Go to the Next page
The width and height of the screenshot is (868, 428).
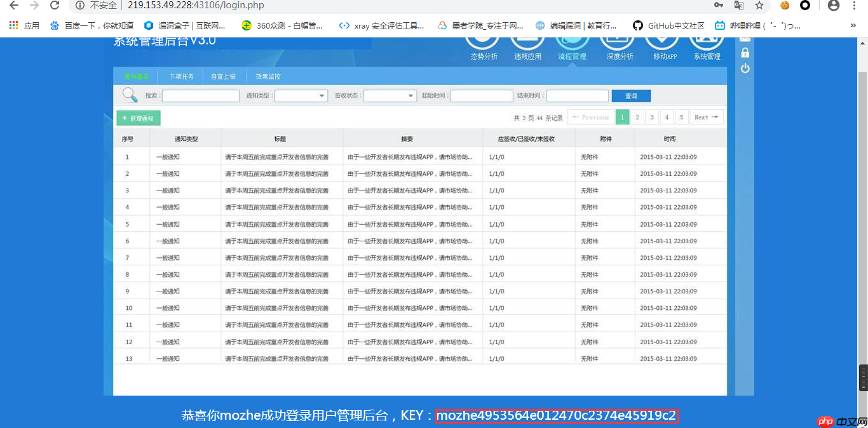tap(706, 117)
